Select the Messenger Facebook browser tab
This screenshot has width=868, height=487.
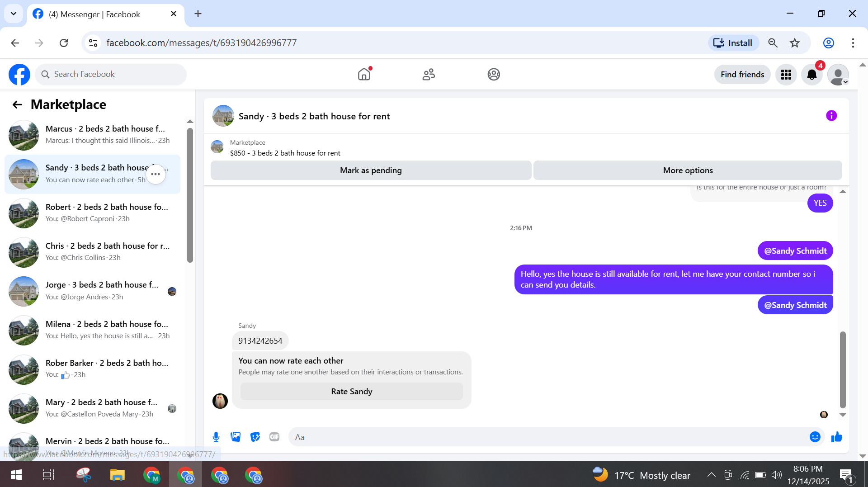pyautogui.click(x=106, y=14)
